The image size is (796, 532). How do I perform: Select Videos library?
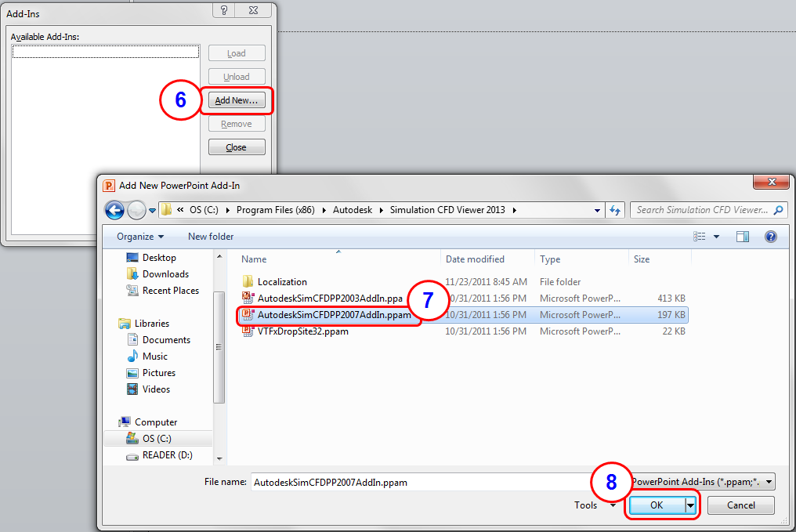point(156,389)
